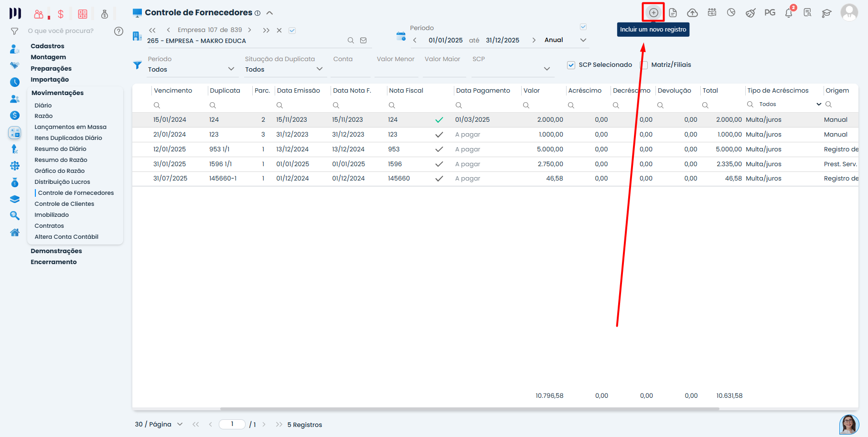Click the help question mark icon
The image size is (868, 437).
click(118, 32)
